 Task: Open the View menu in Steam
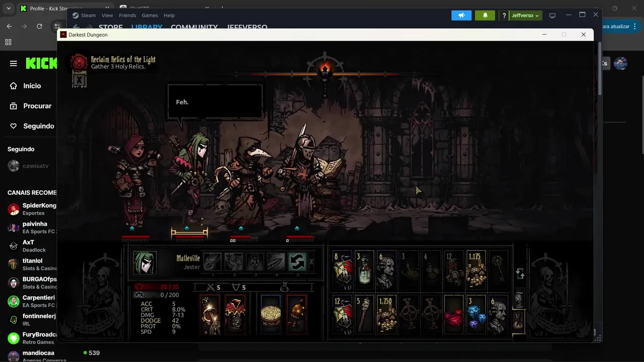coord(107,15)
